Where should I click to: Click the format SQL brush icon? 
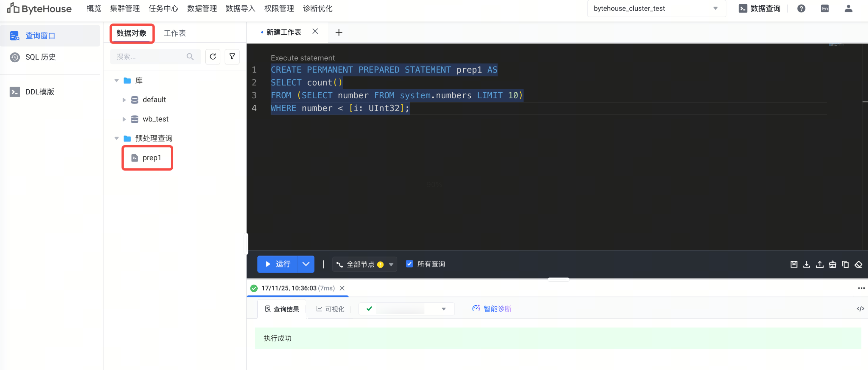832,264
